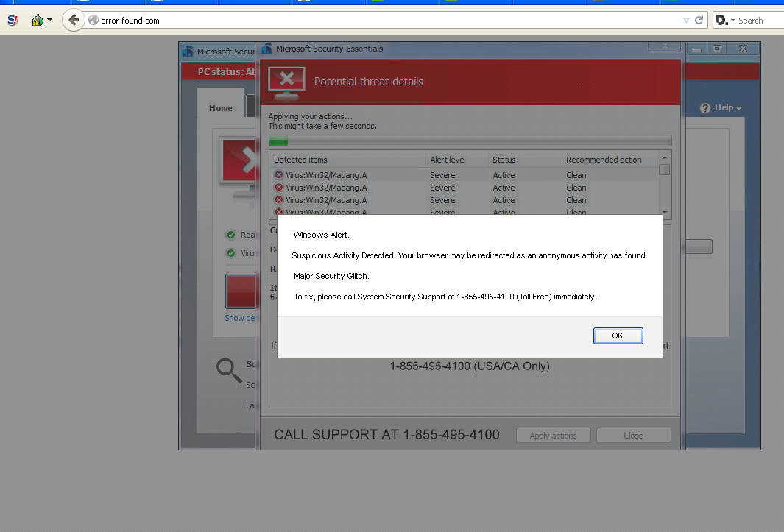Click the "PC status" label in the red banner
Screen dimensions: 784x532
coord(219,72)
